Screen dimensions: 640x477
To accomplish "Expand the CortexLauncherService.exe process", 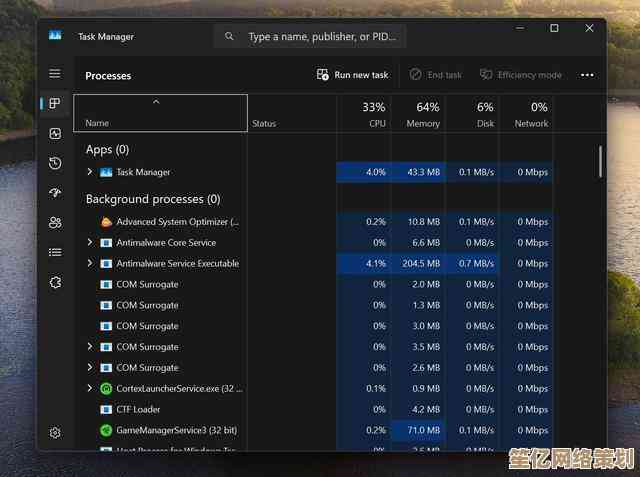I will (x=90, y=388).
